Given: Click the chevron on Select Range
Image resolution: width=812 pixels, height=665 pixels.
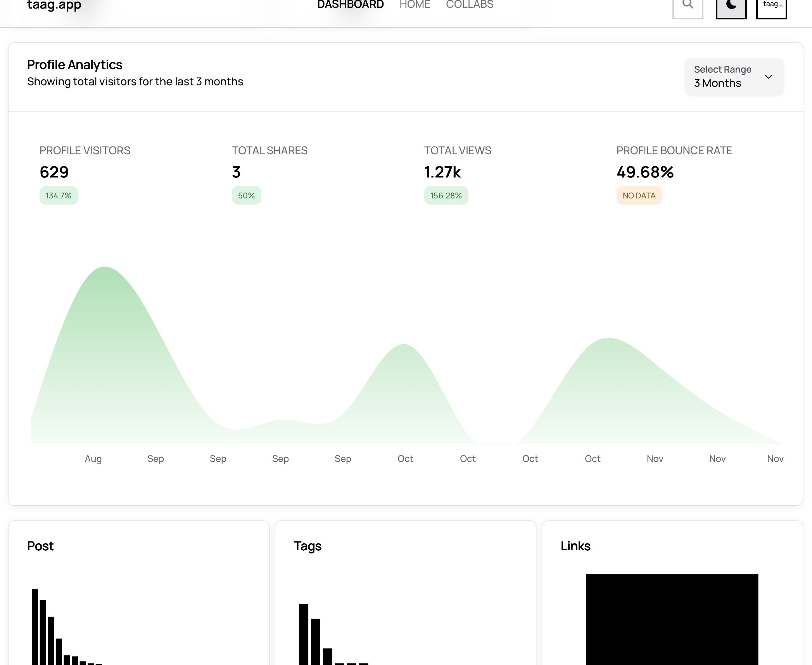Looking at the screenshot, I should point(769,77).
